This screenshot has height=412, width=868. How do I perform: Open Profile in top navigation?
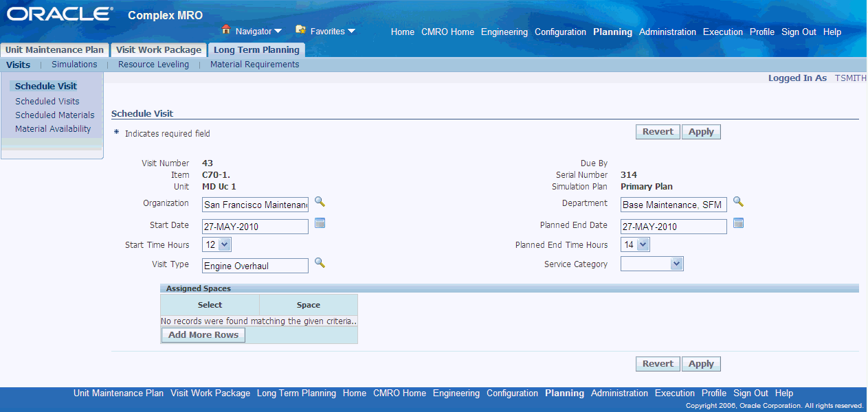point(762,32)
